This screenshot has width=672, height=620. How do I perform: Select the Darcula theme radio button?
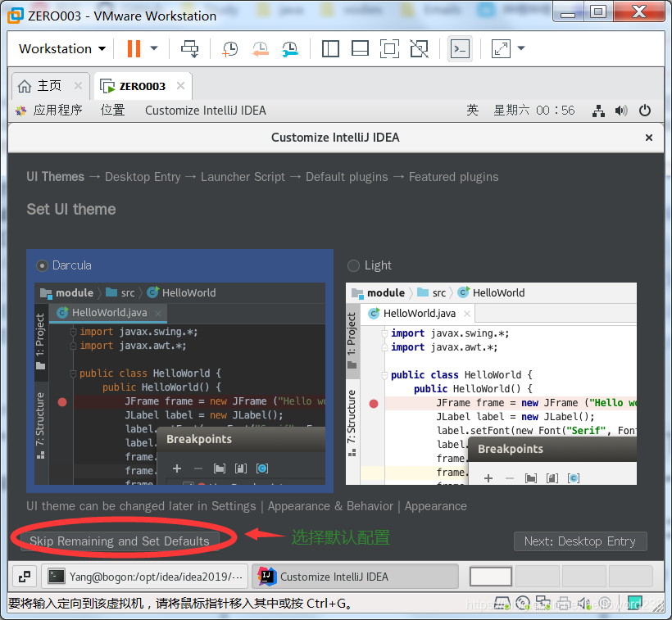point(42,266)
